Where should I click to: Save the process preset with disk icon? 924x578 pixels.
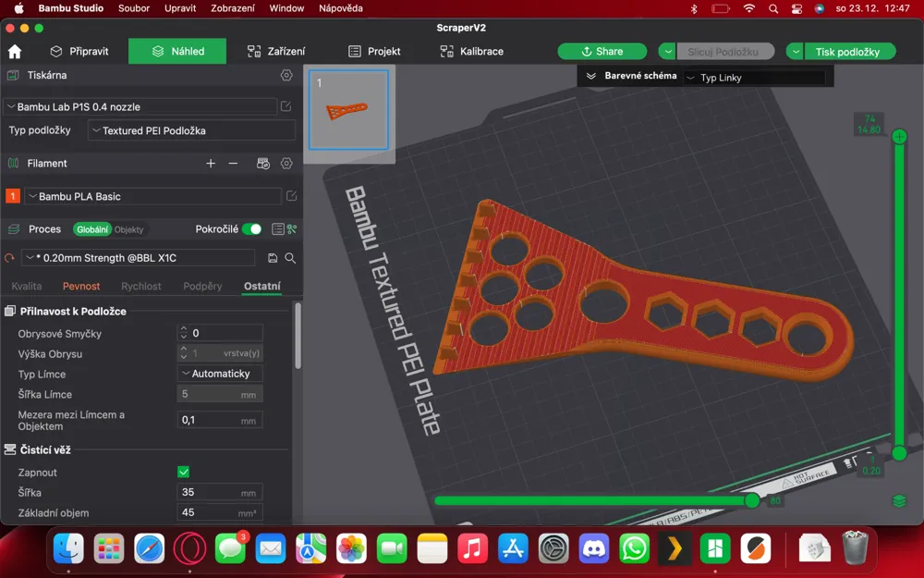pos(273,258)
